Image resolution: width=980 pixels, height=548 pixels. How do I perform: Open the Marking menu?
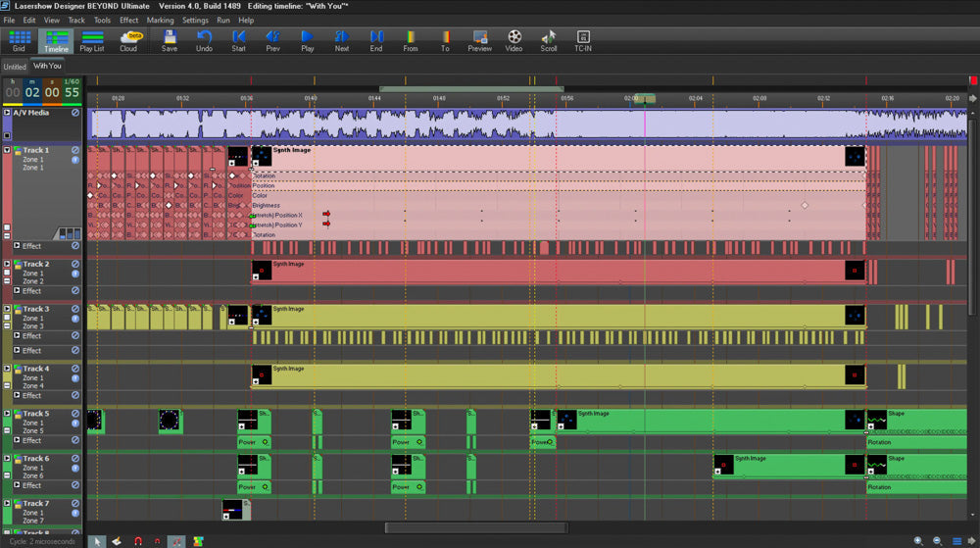[x=160, y=20]
